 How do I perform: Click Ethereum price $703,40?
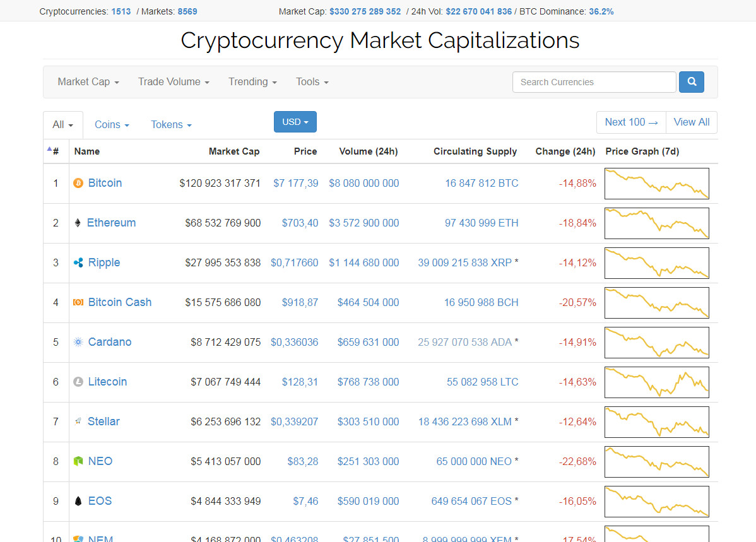(300, 223)
